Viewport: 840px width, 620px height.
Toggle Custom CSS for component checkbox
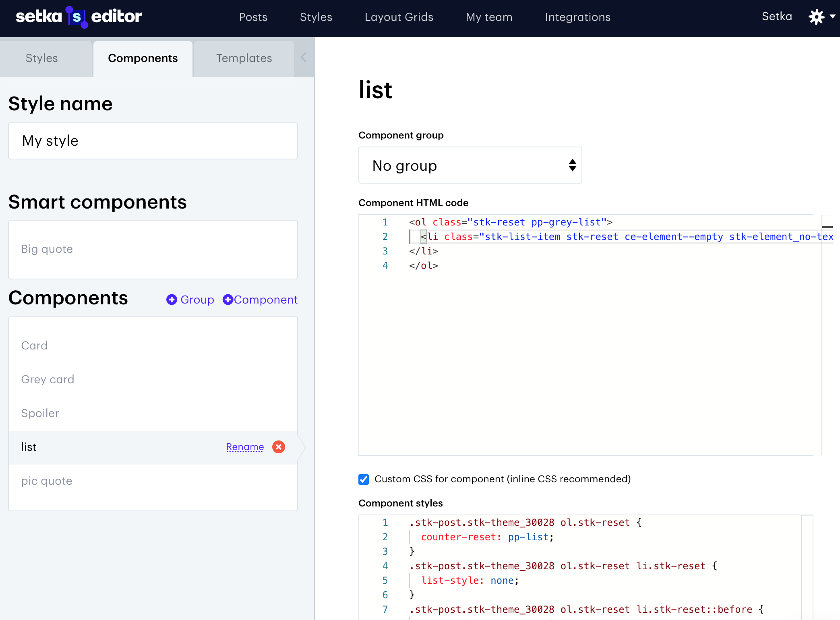click(364, 479)
